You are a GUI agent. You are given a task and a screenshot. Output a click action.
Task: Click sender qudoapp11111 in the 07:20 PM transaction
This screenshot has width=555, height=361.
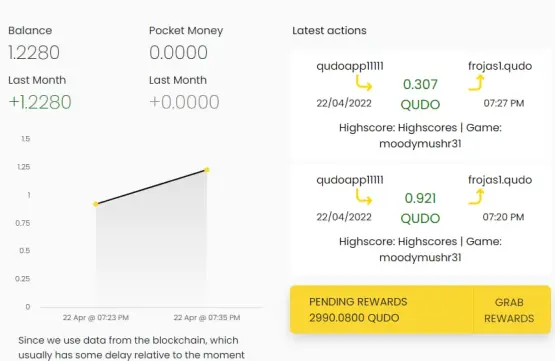(x=350, y=180)
